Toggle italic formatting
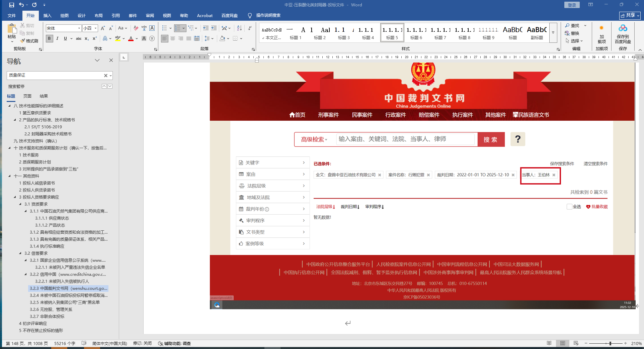644x349 pixels. [x=57, y=38]
